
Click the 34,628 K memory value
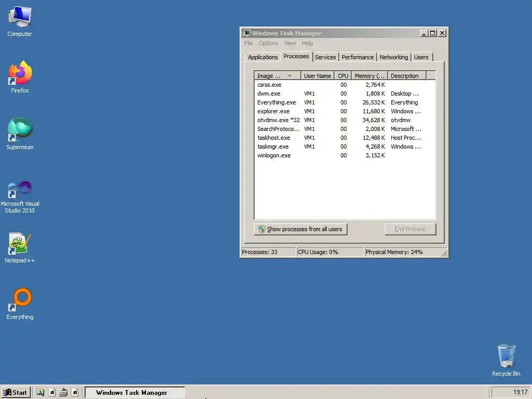(374, 120)
